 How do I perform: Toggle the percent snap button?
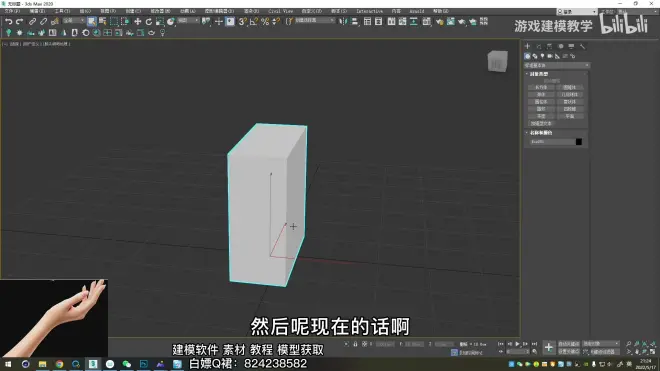265,21
